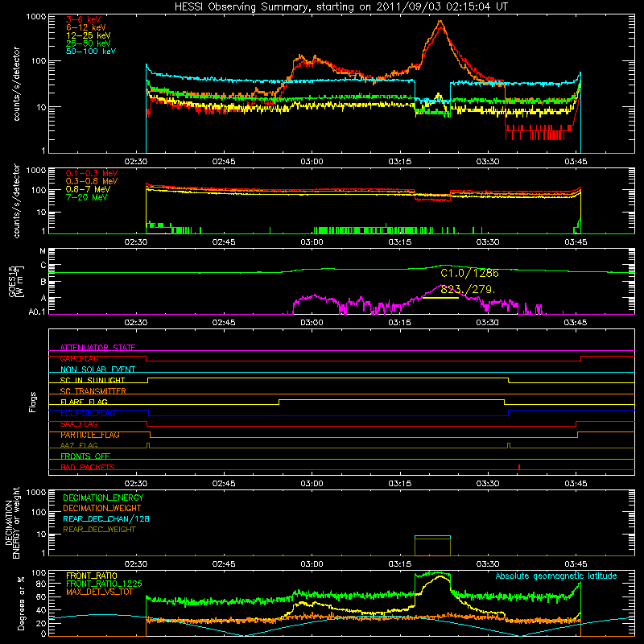Click the DECIMATION_ENERGY legend label
Screen dimensions: 644x644
[x=103, y=497]
